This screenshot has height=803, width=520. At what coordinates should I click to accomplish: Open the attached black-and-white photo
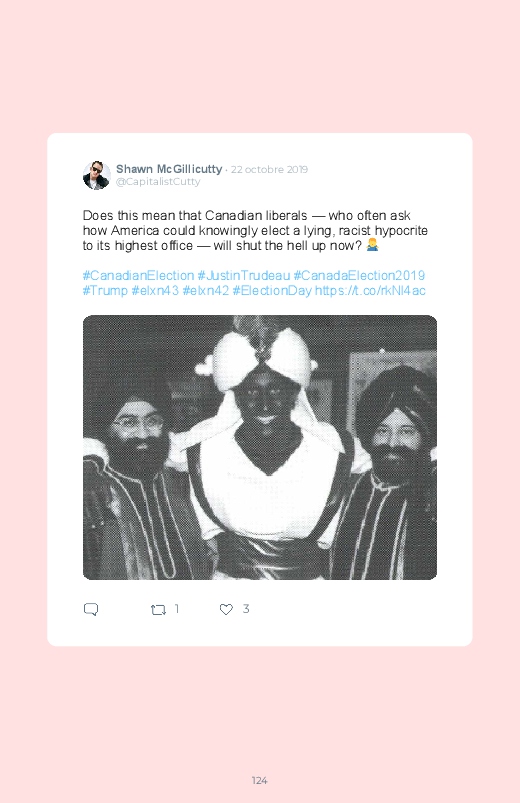[x=260, y=448]
